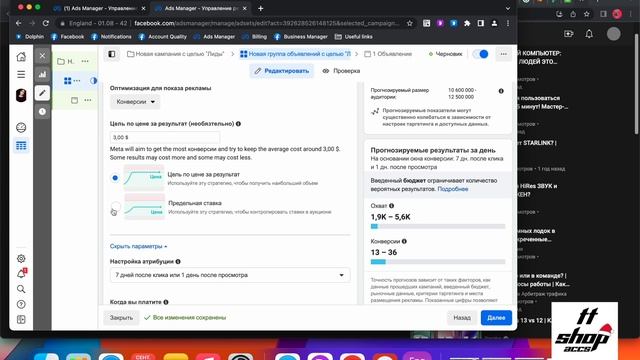The height and width of the screenshot is (360, 640).
Task: Select Цель по цене за результат radio
Action: pyautogui.click(x=115, y=178)
